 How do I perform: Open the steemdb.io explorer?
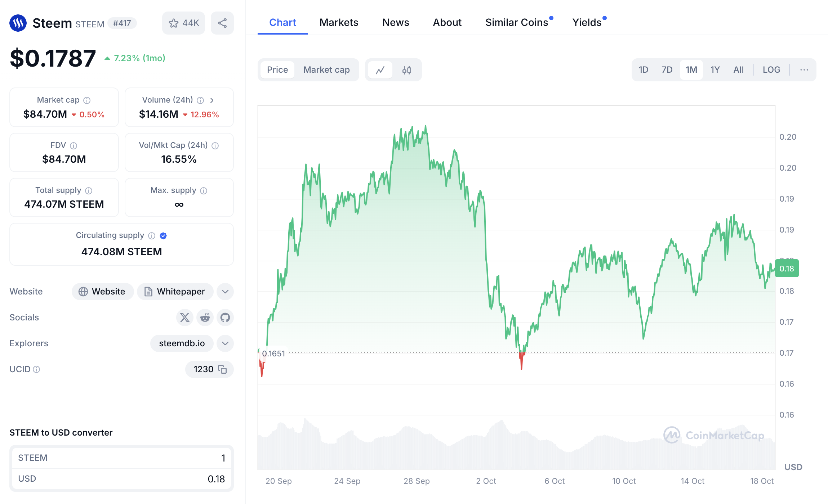click(182, 343)
